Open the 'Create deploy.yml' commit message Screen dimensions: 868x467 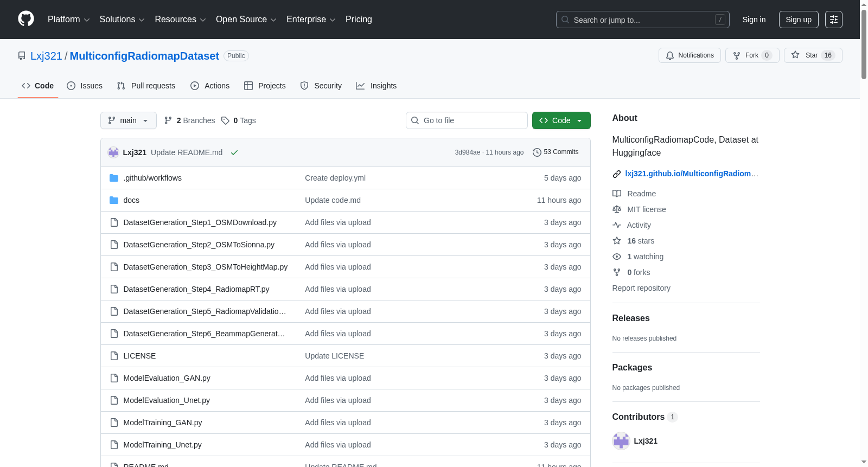coord(335,178)
